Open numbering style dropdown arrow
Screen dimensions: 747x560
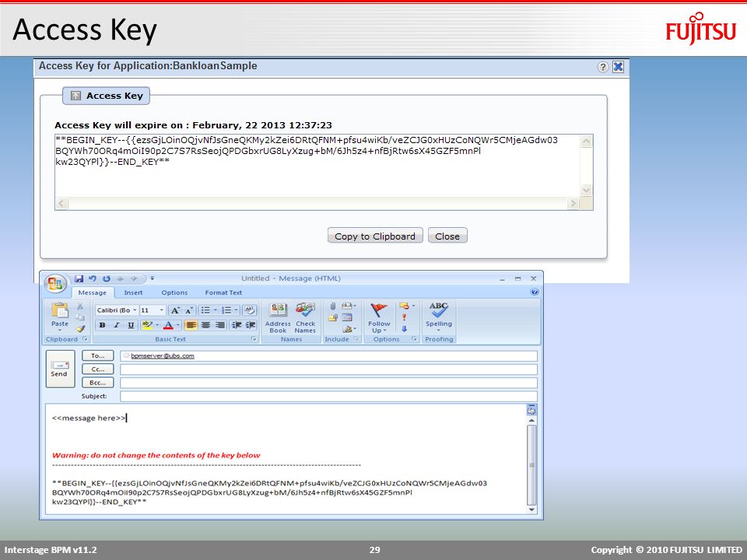pos(236,310)
